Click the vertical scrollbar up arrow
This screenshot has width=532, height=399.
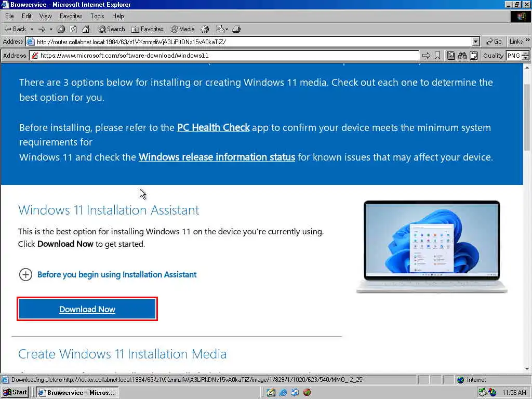coord(527,68)
